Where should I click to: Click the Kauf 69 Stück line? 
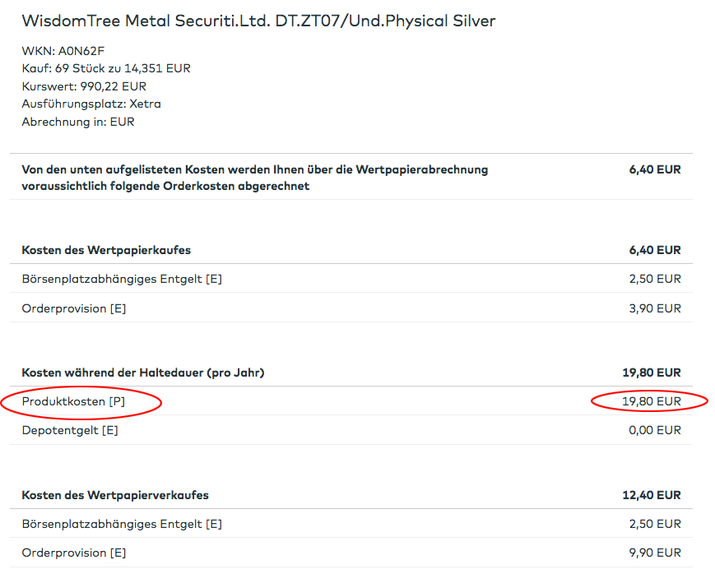tap(106, 68)
